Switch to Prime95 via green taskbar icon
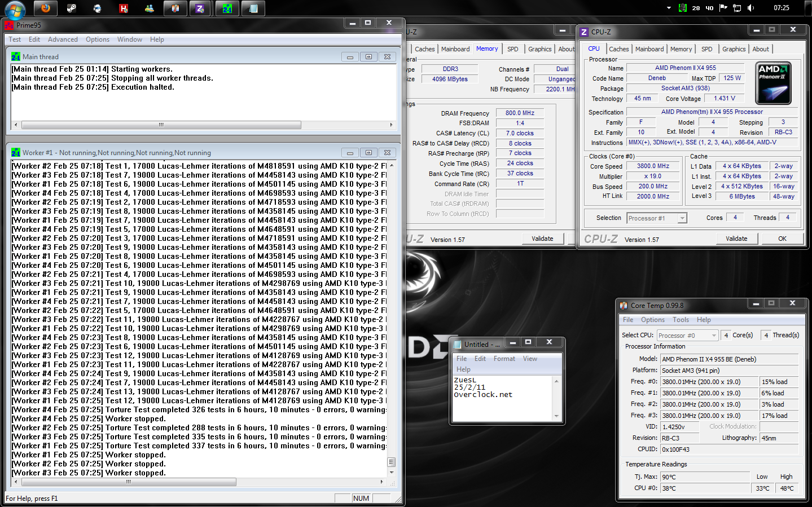812x507 pixels. tap(227, 8)
